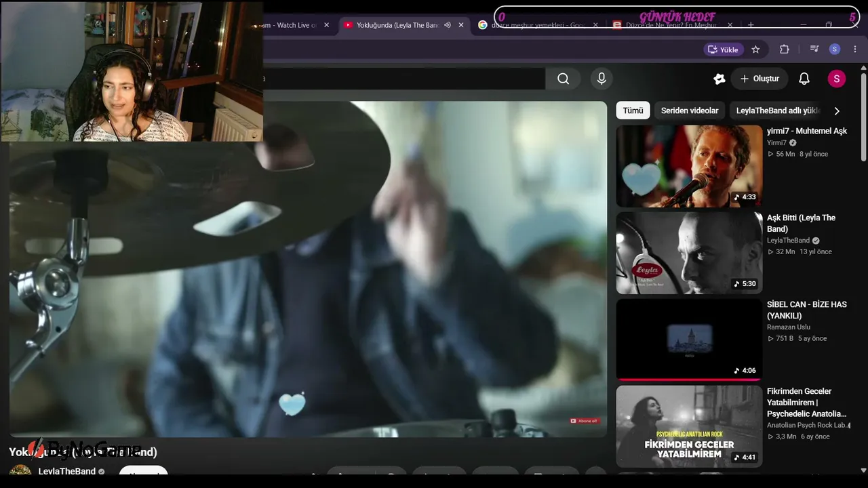Image resolution: width=868 pixels, height=488 pixels.
Task: Open the Chrome extensions puzzle menu
Action: [x=785, y=49]
